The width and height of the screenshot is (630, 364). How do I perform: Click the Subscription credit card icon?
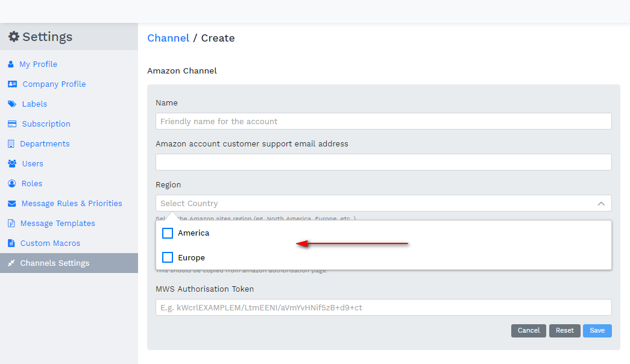pyautogui.click(x=11, y=124)
